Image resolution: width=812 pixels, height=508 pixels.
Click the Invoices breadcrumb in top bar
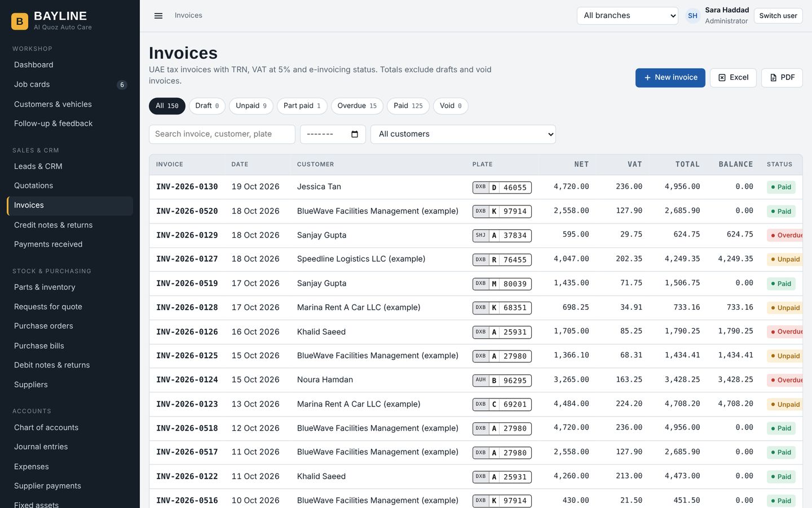click(x=188, y=16)
